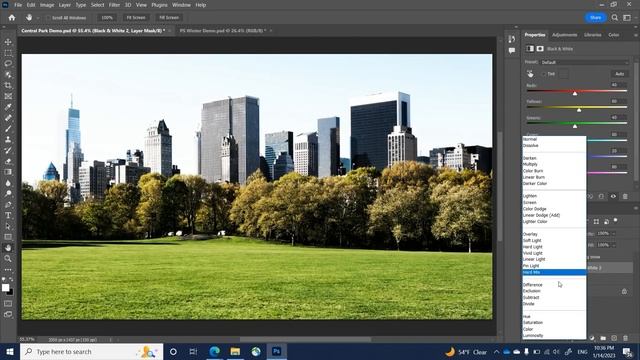Open the Preset Default dropdown
The width and height of the screenshot is (640, 360).
(x=584, y=62)
